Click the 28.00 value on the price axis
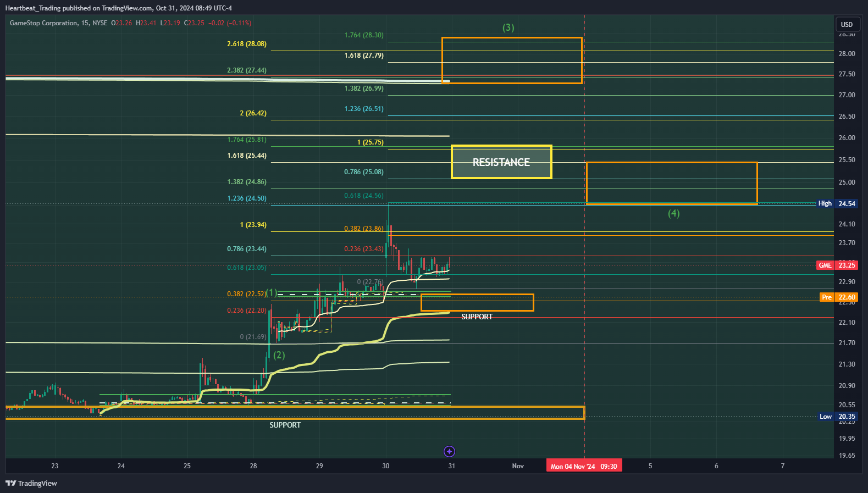Image resolution: width=868 pixels, height=493 pixels. click(x=847, y=54)
